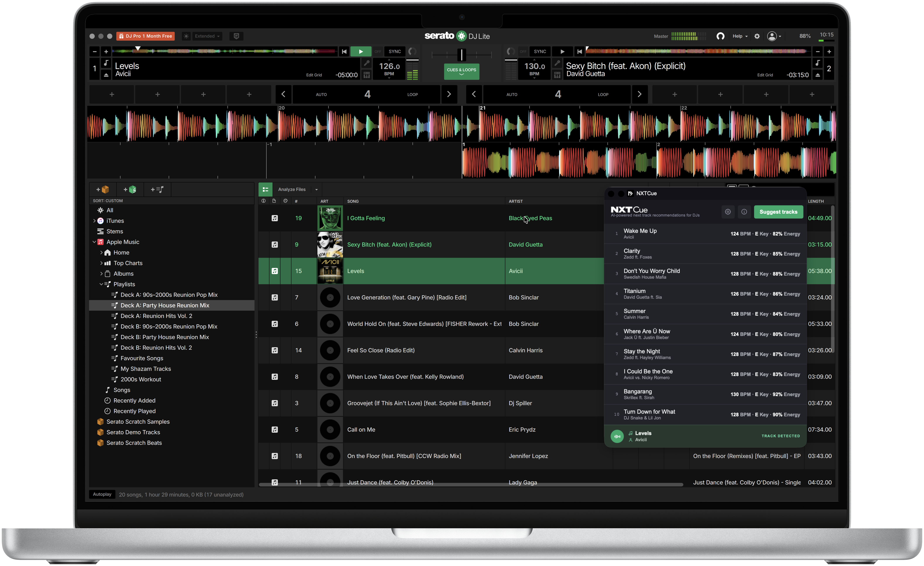
Task: Open Serato settings gear
Action: click(757, 36)
